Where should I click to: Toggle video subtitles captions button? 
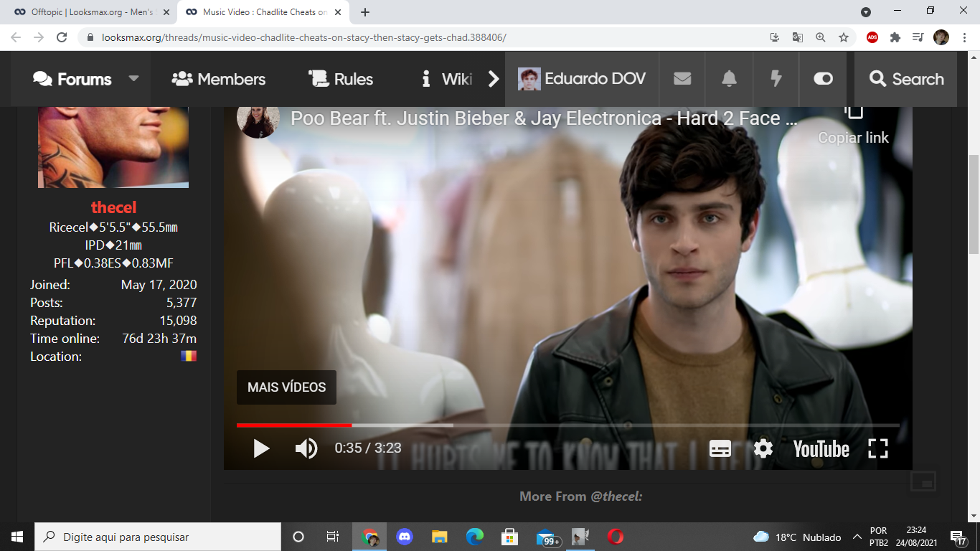[x=720, y=449]
